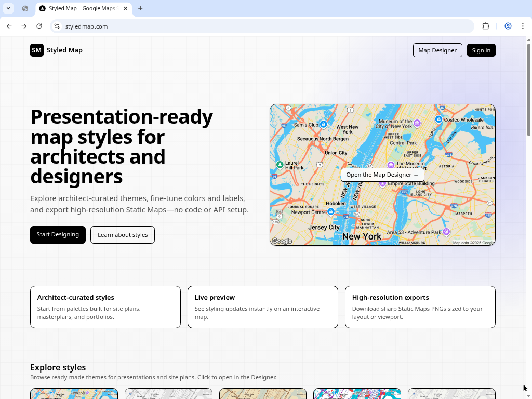Click the Jersey City map label

tap(324, 228)
